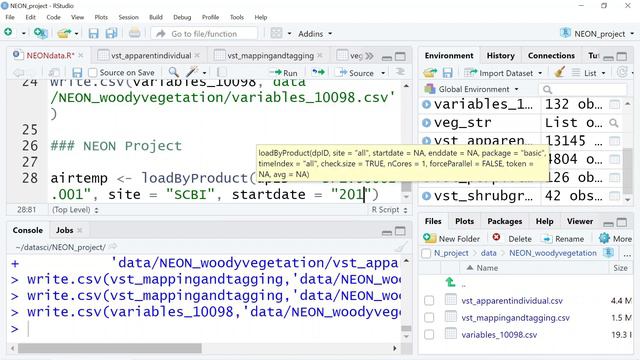Open the Source options dropdown arrow
This screenshot has height=360, width=640.
click(383, 73)
